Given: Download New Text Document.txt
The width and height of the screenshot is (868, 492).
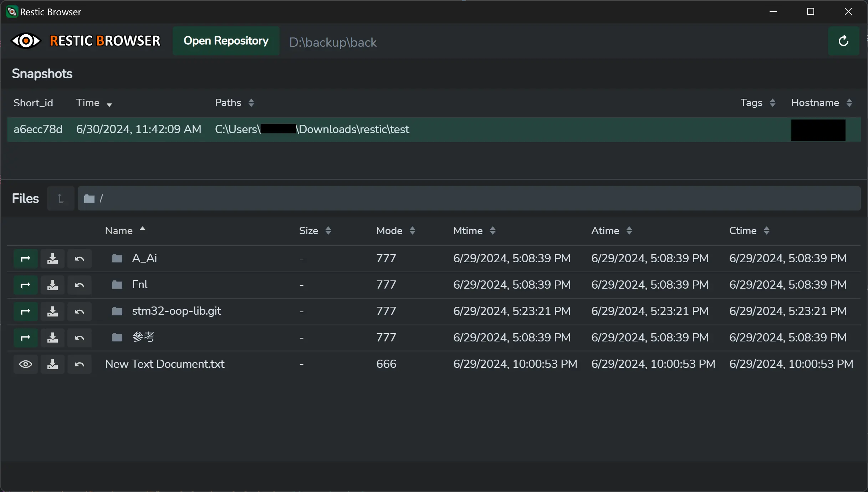Looking at the screenshot, I should click(x=52, y=364).
